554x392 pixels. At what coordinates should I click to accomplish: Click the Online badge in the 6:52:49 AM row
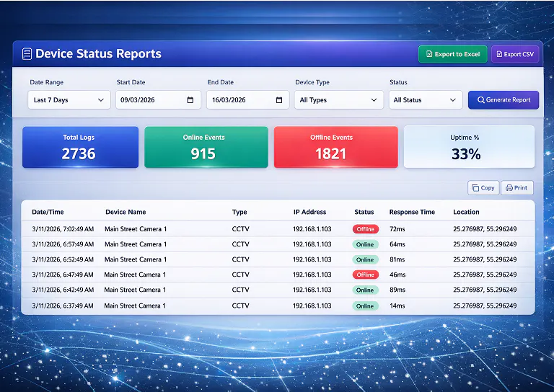(x=365, y=259)
